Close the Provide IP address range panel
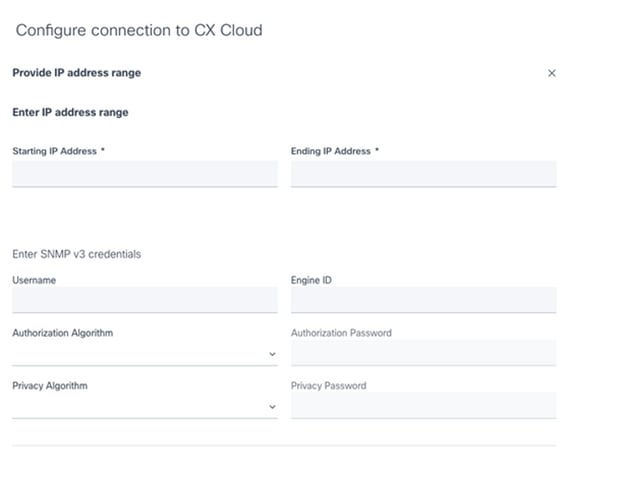 (552, 73)
